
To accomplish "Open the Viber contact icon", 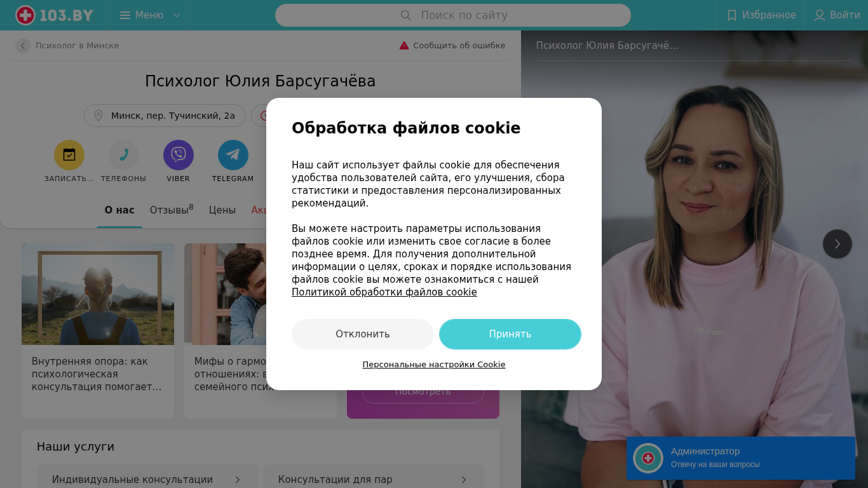I will 179,155.
